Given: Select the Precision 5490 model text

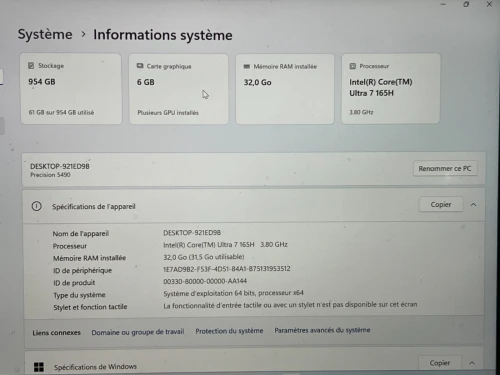Looking at the screenshot, I should tap(50, 175).
